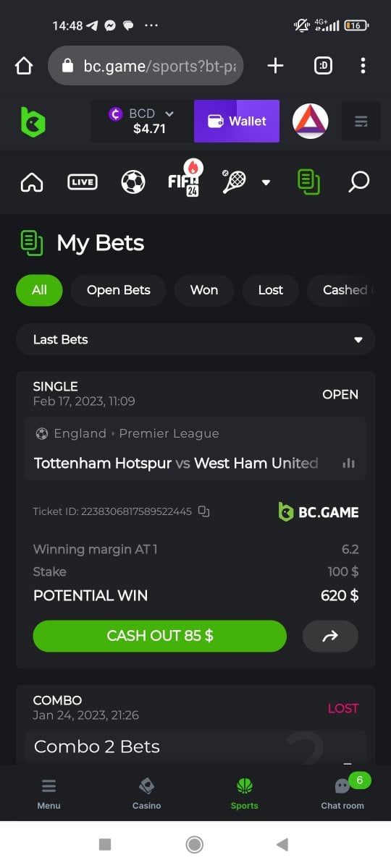This screenshot has height=868, width=391.
Task: Expand more sports chevron next to tennis
Action: click(x=266, y=182)
